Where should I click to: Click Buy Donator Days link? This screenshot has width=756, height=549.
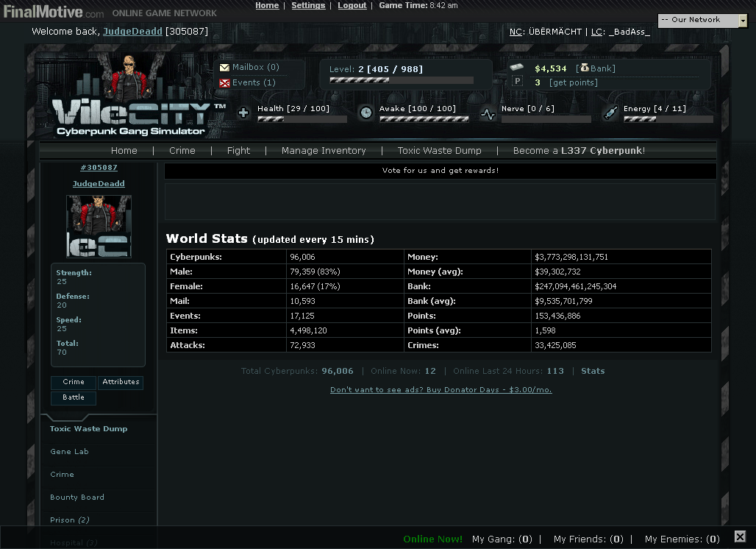coord(441,389)
